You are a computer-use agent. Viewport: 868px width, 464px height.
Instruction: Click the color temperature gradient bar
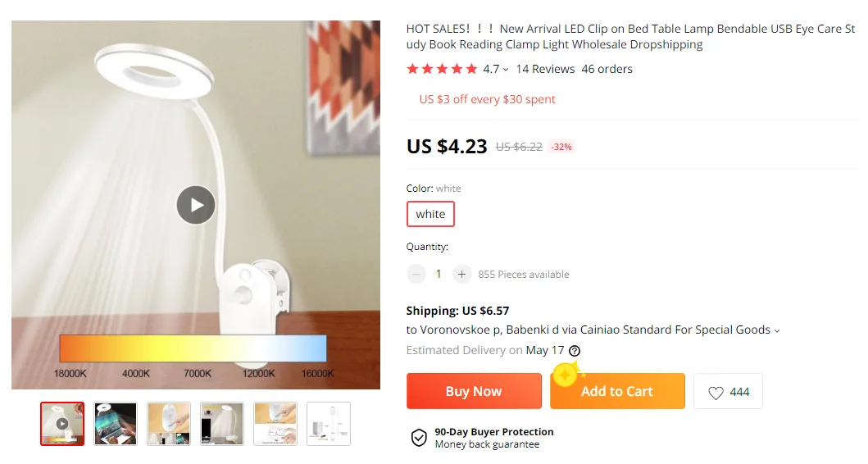[x=193, y=348]
